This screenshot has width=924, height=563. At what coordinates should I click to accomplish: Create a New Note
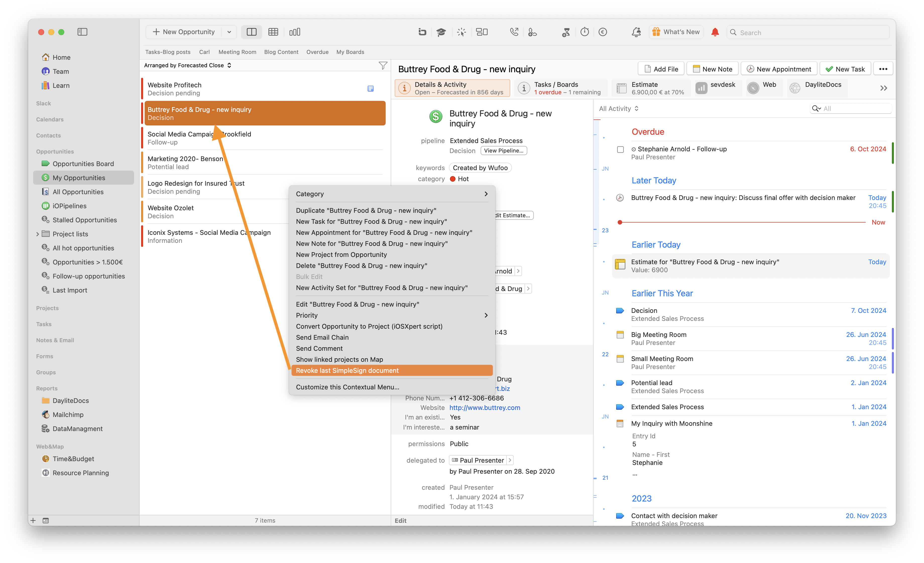[712, 69]
